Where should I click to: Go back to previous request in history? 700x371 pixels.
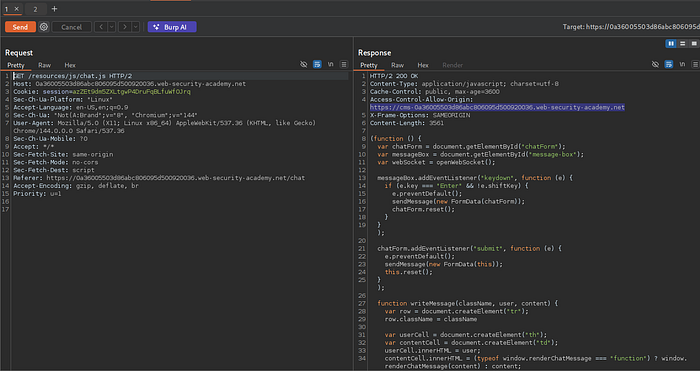[100, 27]
